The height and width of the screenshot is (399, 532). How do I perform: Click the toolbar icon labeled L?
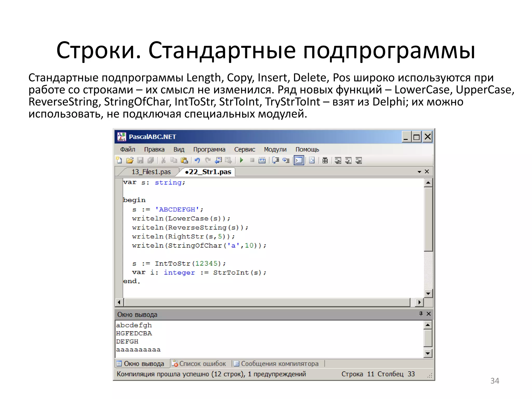(x=348, y=161)
